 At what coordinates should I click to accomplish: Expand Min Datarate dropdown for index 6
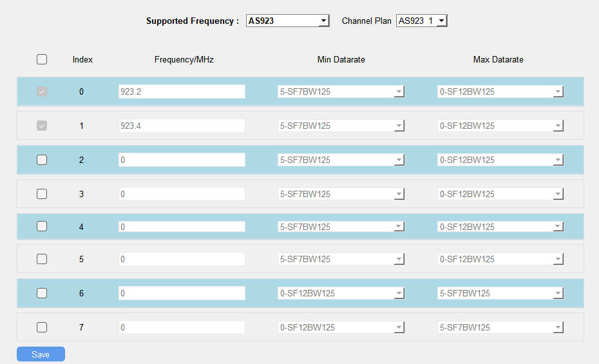pyautogui.click(x=341, y=293)
